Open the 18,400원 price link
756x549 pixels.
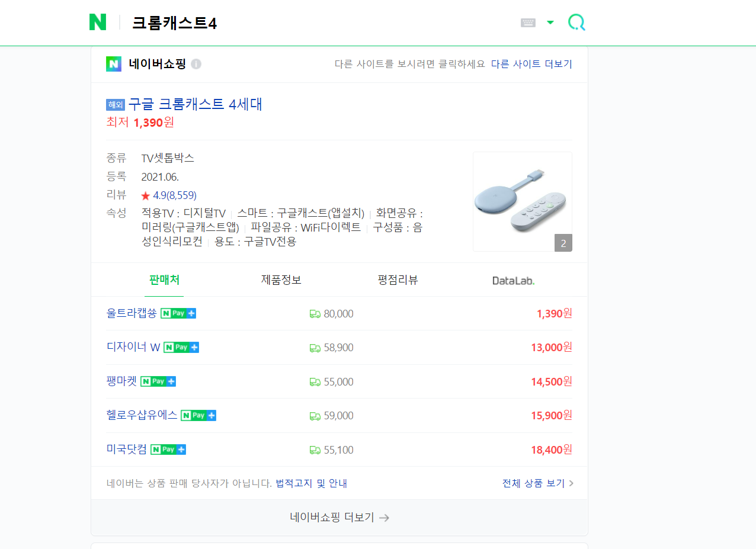(x=552, y=450)
